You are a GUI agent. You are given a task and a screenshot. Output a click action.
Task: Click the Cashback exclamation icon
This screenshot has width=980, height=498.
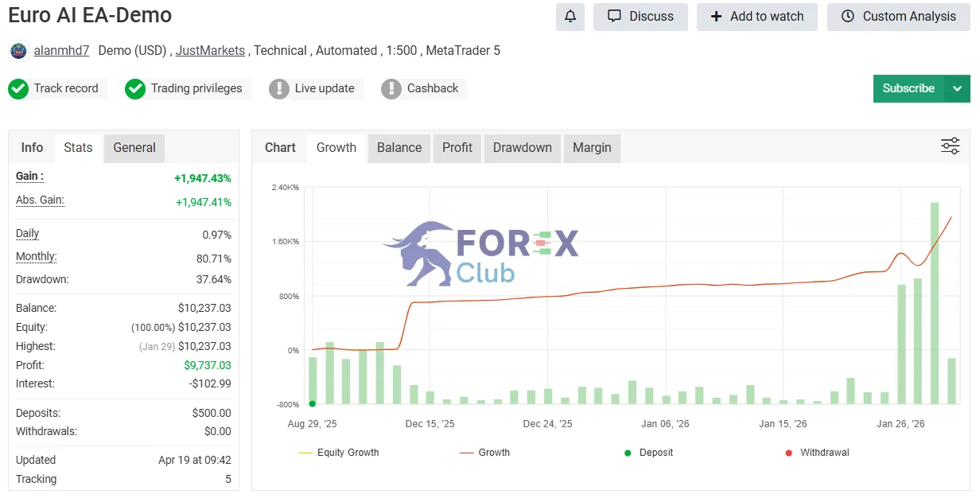(391, 89)
